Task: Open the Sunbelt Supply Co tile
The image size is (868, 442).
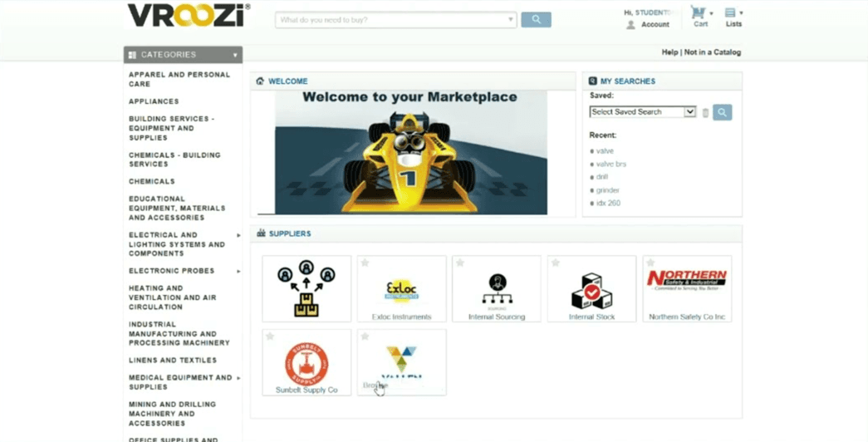Action: click(306, 362)
